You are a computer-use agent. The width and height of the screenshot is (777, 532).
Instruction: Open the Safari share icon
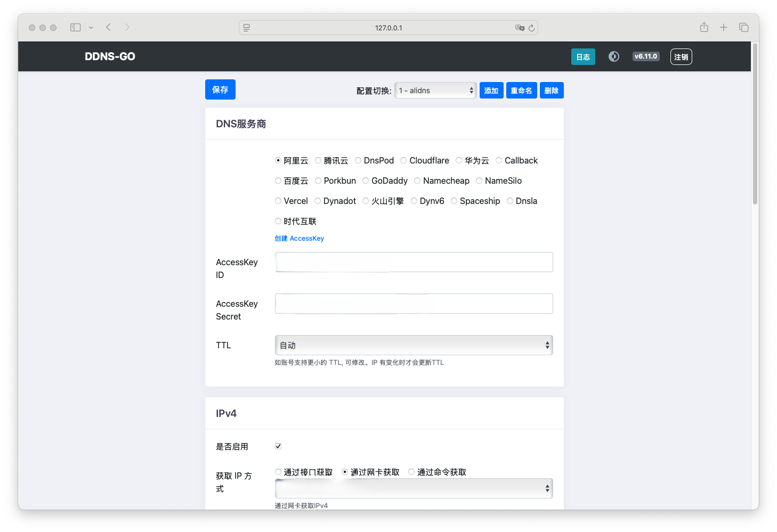pyautogui.click(x=704, y=27)
